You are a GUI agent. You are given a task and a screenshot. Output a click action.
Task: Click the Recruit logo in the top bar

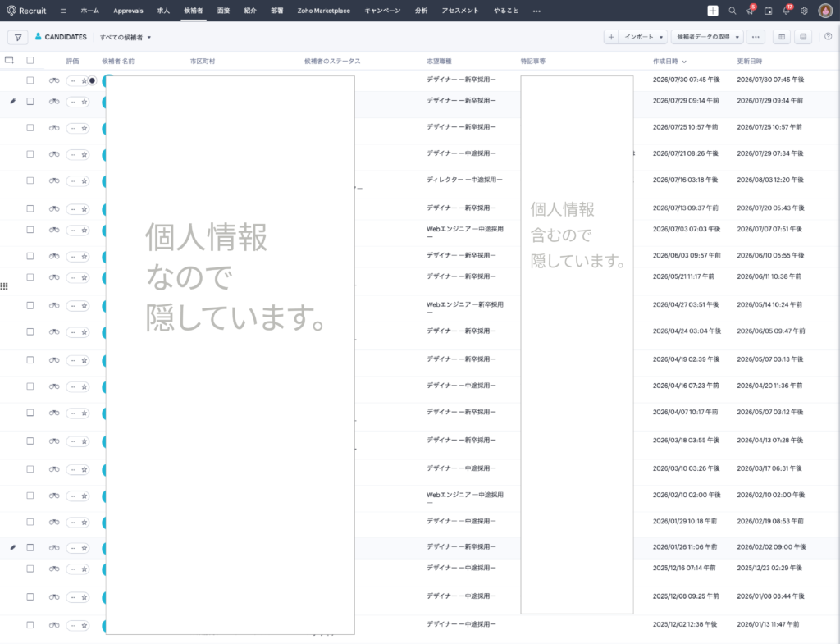(x=26, y=11)
